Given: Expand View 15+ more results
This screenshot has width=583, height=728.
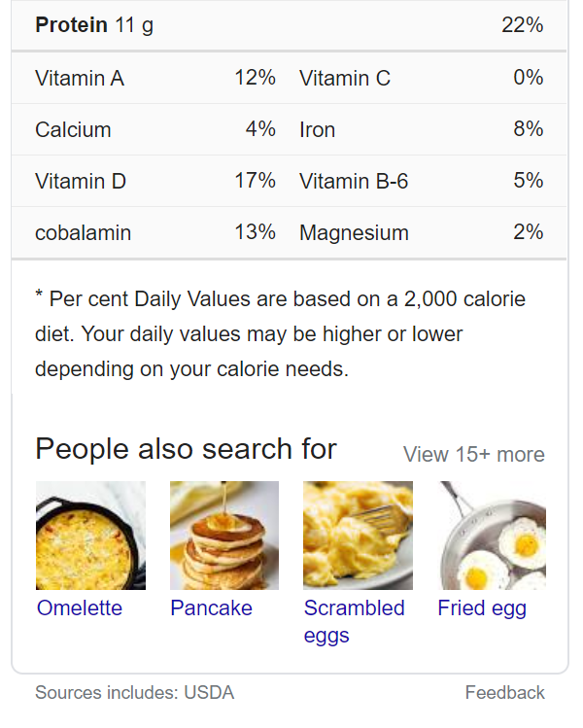Looking at the screenshot, I should coord(473,455).
